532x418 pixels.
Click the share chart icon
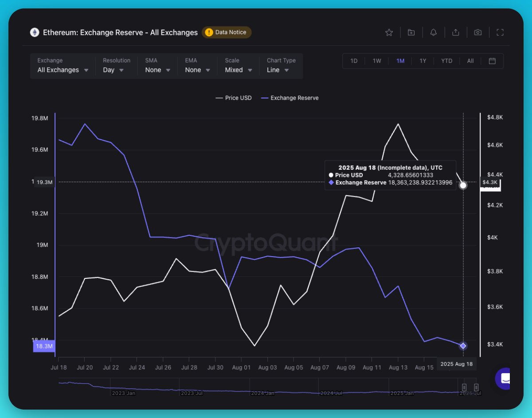[456, 32]
